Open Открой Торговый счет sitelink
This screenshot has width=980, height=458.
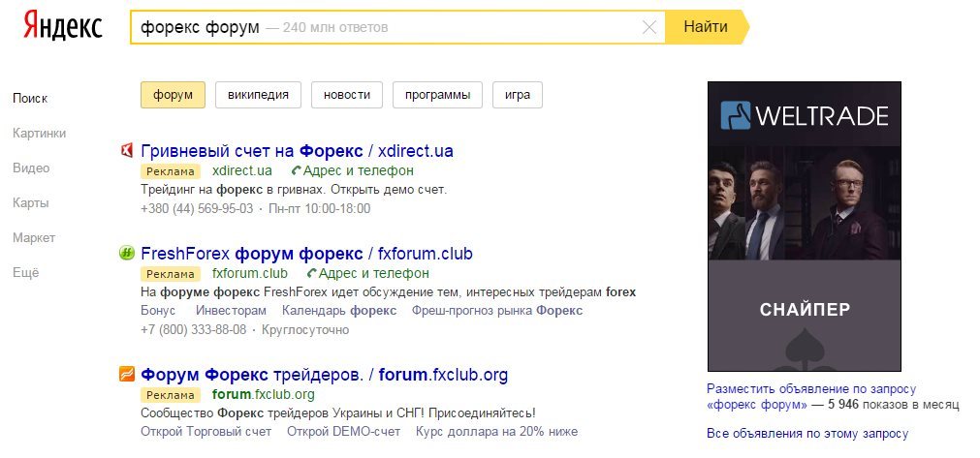206,431
